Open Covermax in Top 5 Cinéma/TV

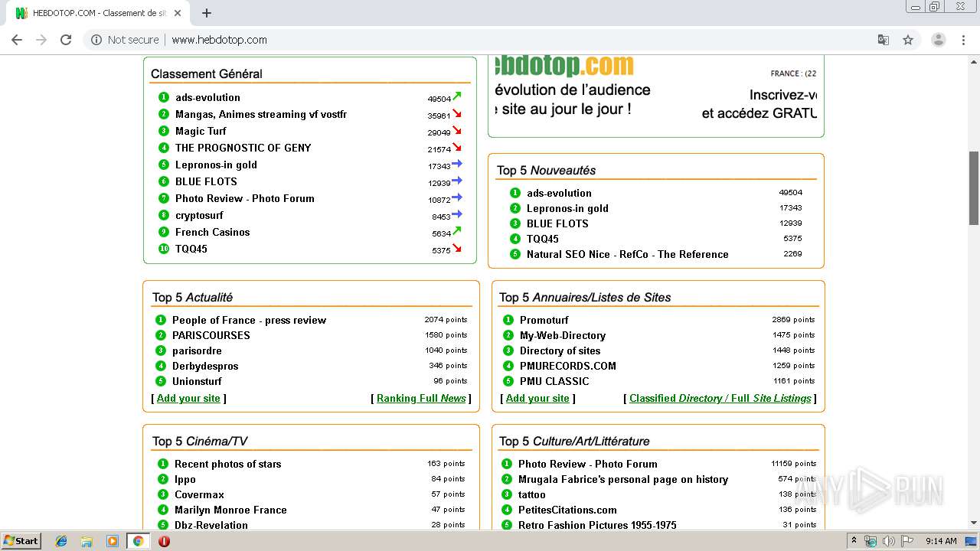tap(199, 494)
